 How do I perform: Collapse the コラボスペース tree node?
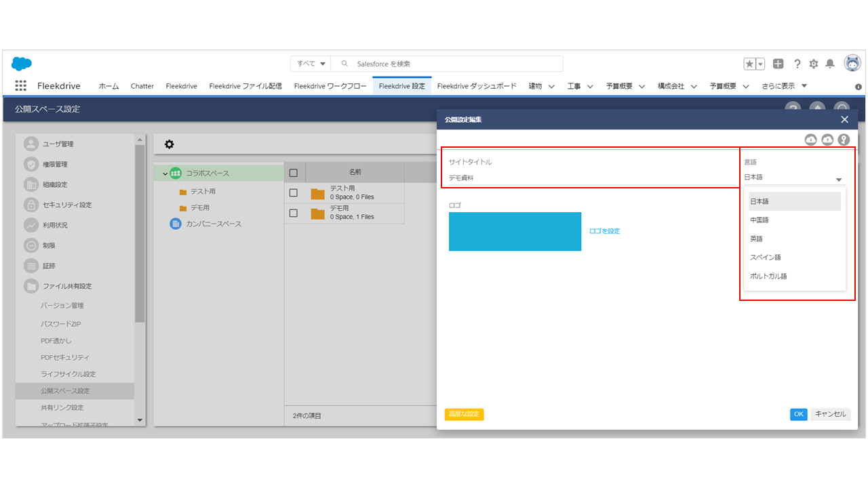165,174
